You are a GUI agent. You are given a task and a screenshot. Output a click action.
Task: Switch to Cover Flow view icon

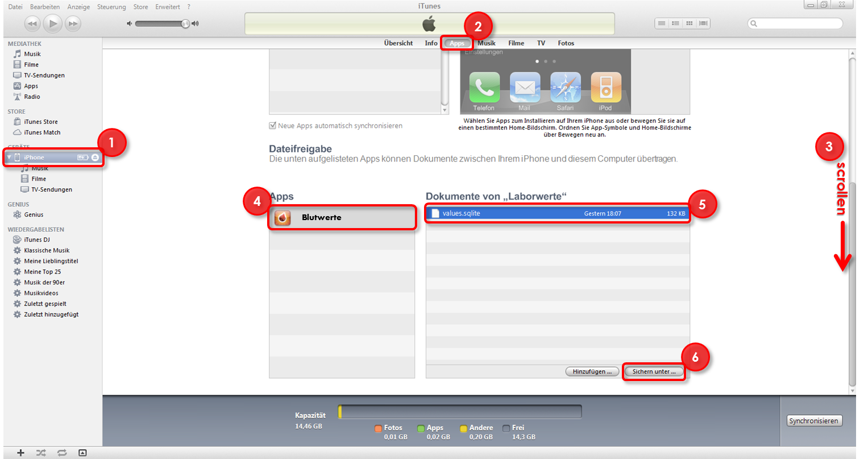click(x=703, y=23)
